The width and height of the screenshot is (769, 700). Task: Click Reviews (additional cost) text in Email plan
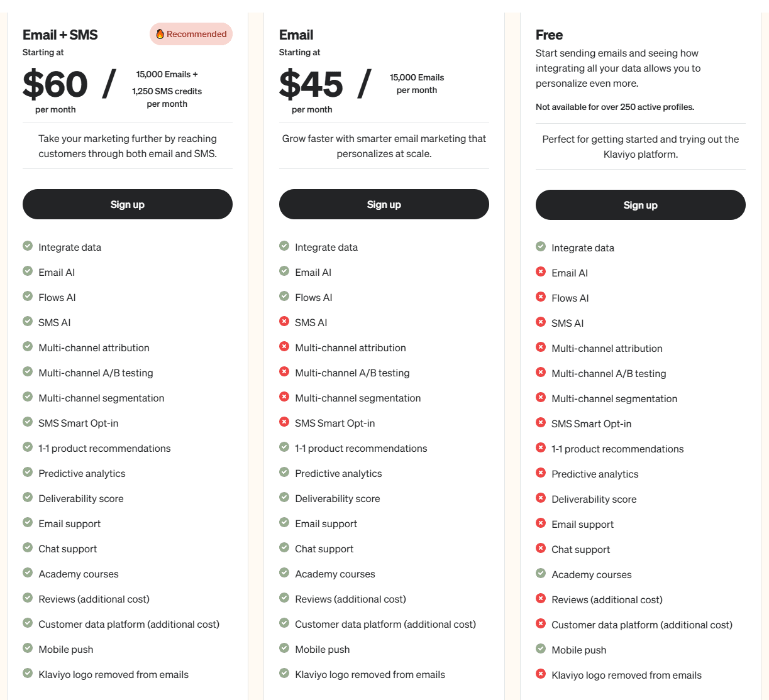coord(350,599)
